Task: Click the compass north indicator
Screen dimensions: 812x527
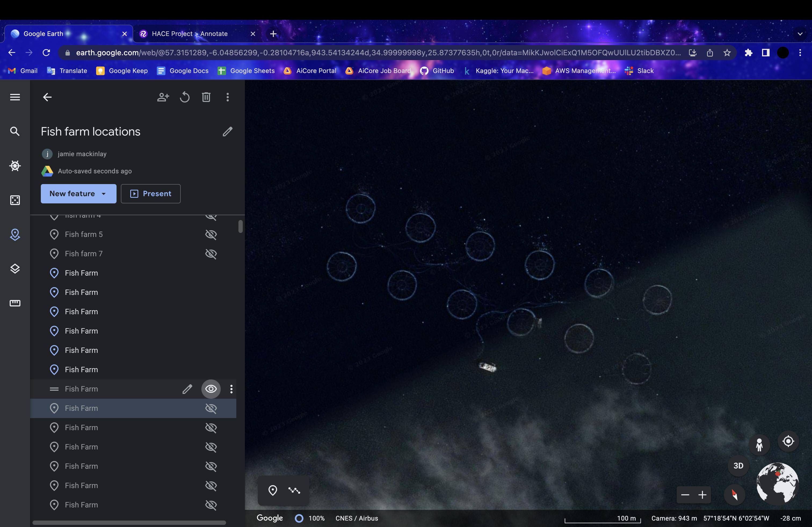Action: [x=735, y=495]
